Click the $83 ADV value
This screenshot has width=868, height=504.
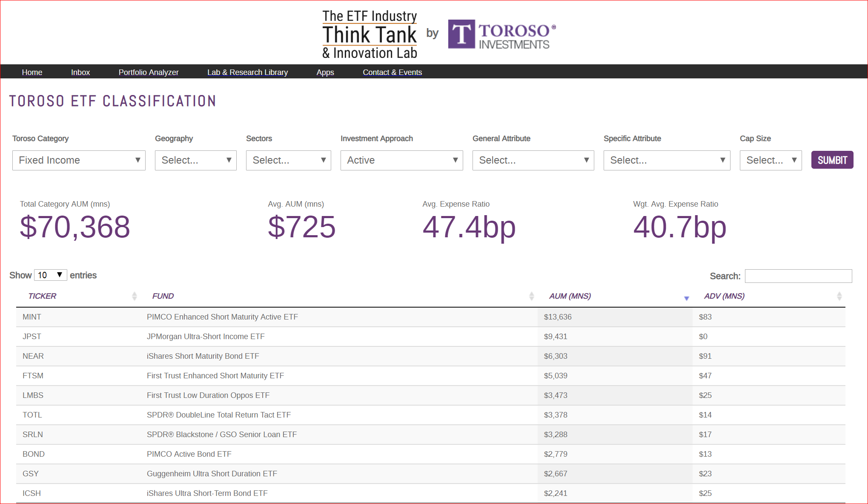pos(705,317)
